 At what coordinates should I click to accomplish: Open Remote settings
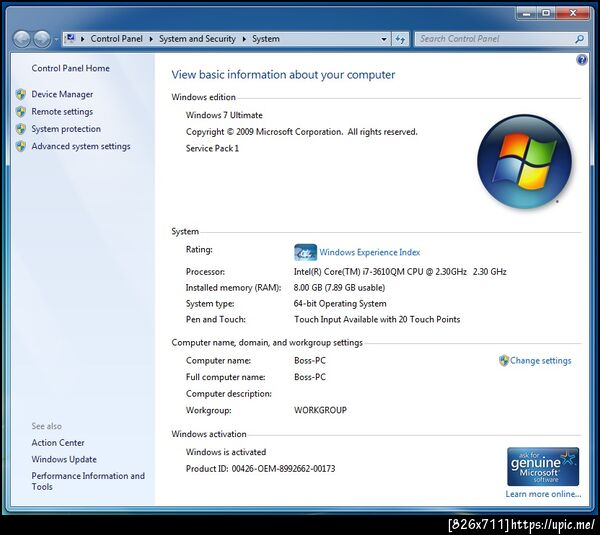point(62,111)
